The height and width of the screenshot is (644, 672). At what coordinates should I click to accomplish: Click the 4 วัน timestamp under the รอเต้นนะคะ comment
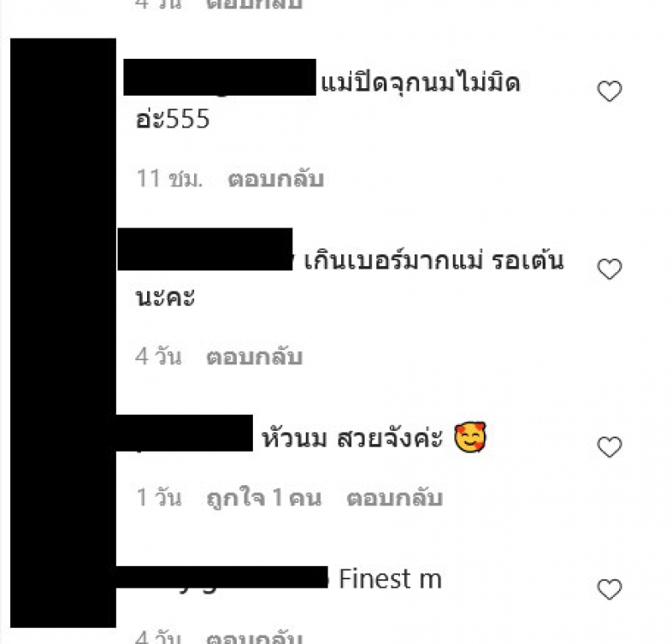[x=158, y=357]
